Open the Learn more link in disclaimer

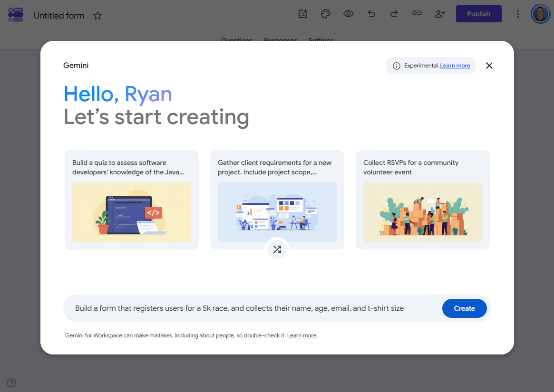tap(302, 335)
